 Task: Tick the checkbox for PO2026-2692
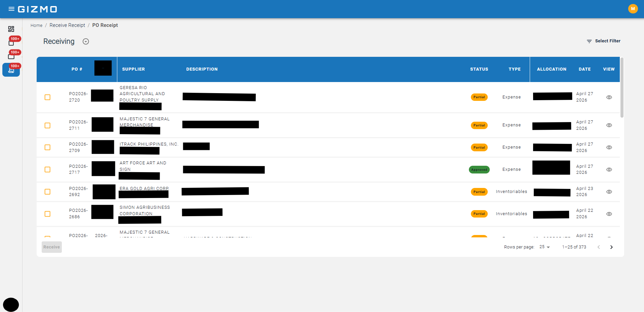[47, 192]
